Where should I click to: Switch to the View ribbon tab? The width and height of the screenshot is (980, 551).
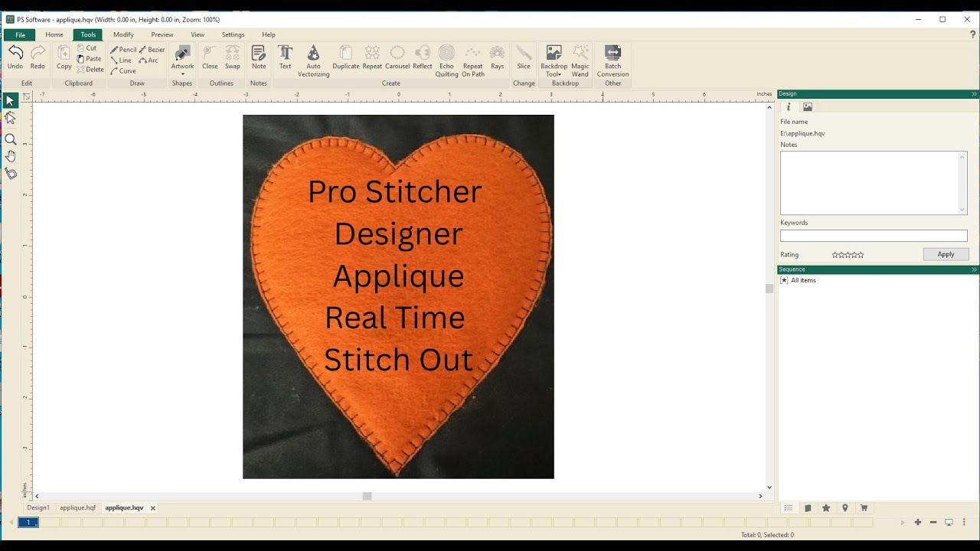[198, 34]
